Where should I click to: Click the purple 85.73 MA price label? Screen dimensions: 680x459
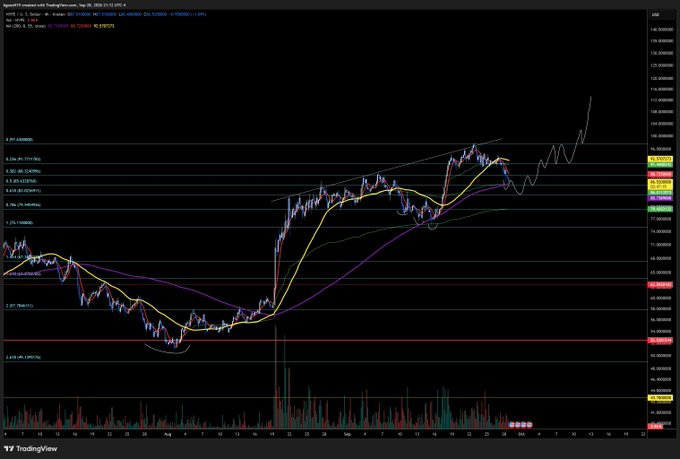coord(660,197)
